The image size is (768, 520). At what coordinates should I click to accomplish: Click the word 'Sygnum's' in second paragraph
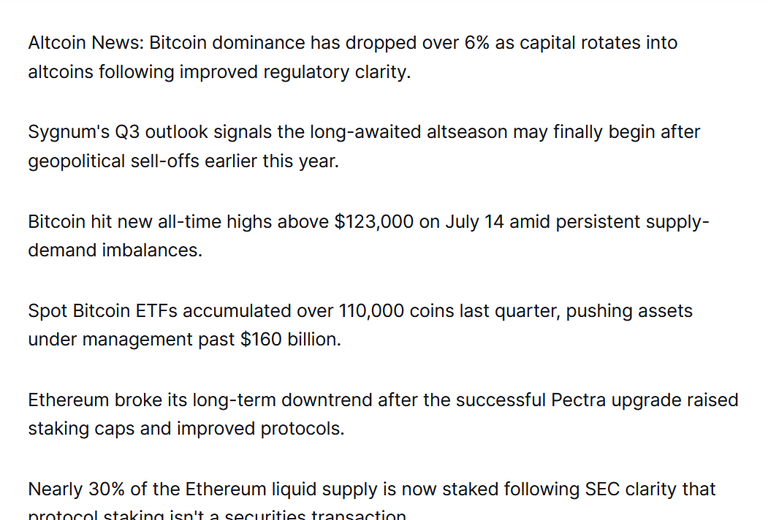pyautogui.click(x=69, y=133)
